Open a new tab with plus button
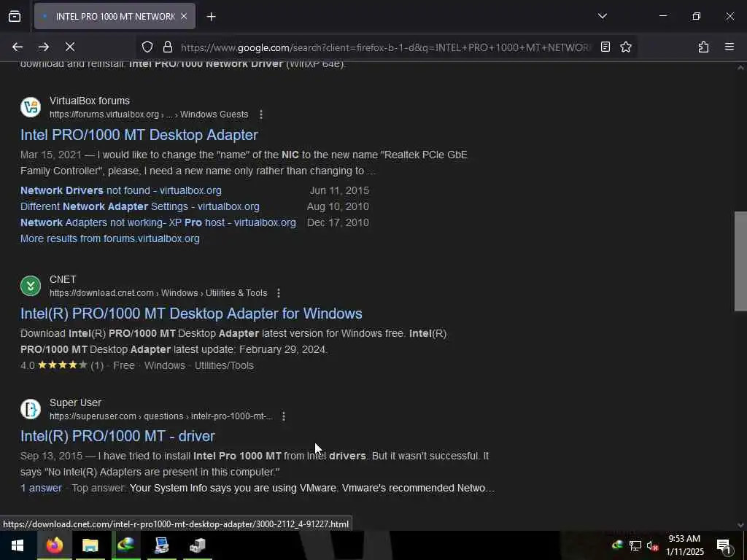The image size is (747, 560). (211, 17)
